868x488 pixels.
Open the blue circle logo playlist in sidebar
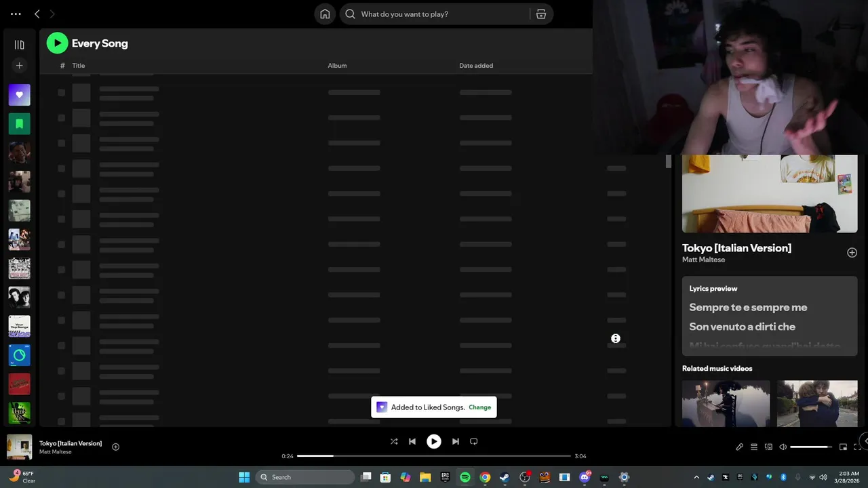pos(19,355)
